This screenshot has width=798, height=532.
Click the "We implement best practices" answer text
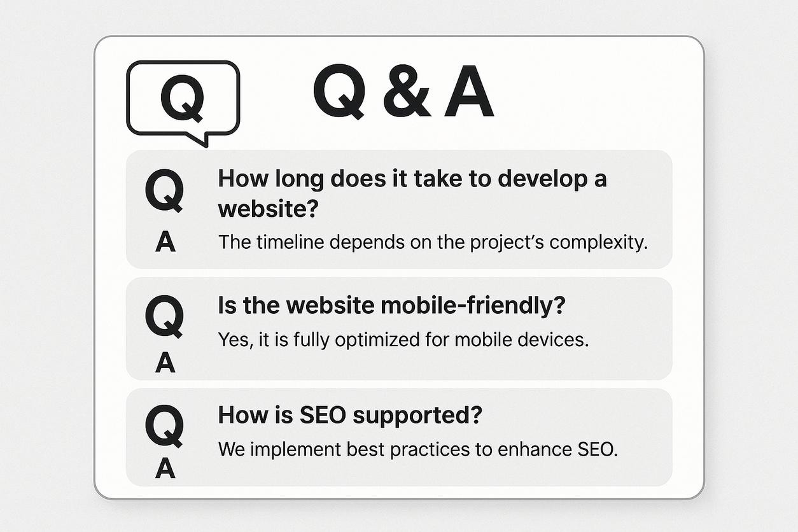pos(417,450)
